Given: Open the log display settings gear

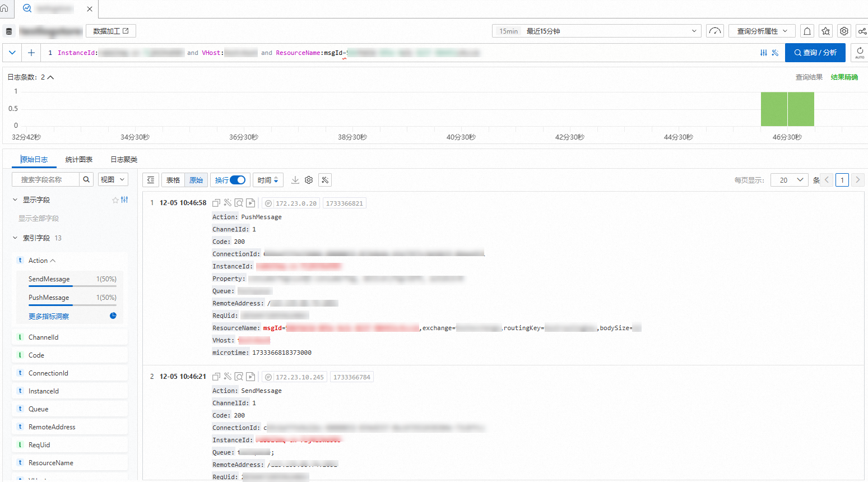Looking at the screenshot, I should tap(309, 180).
